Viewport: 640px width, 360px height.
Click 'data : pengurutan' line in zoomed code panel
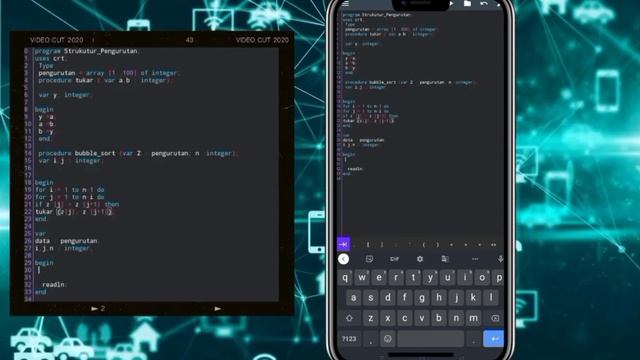point(66,241)
